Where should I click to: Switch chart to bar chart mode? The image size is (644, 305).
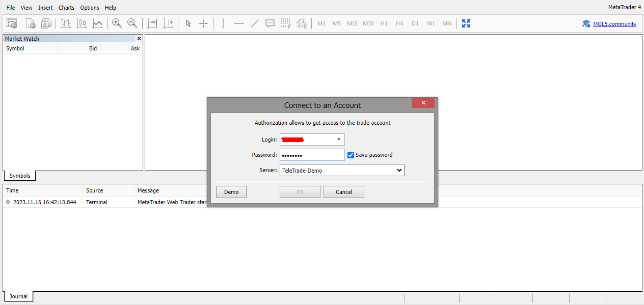tap(66, 23)
